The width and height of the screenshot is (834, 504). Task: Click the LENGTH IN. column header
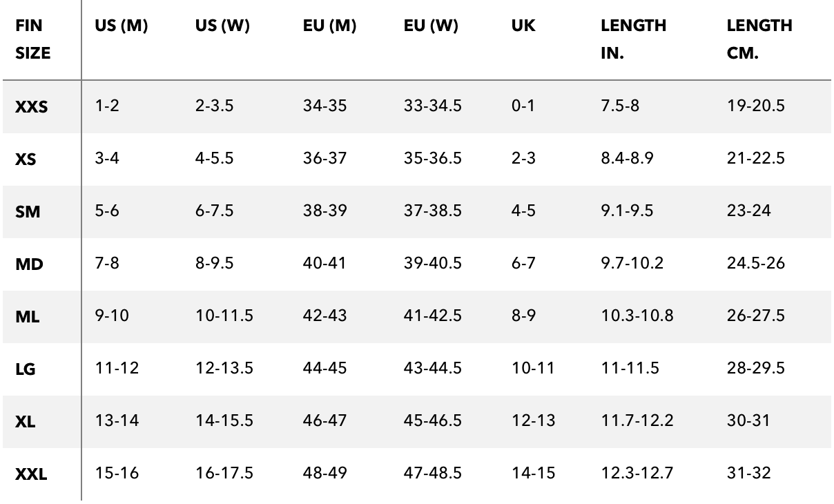coord(633,39)
